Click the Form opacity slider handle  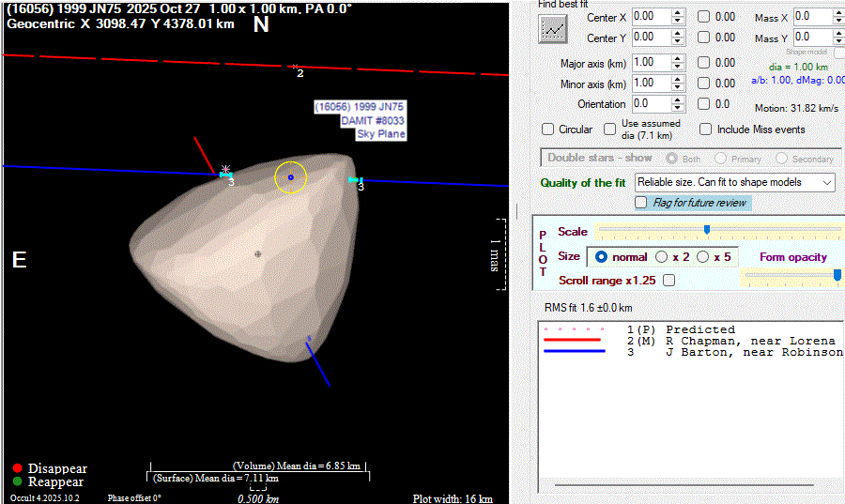[x=837, y=274]
